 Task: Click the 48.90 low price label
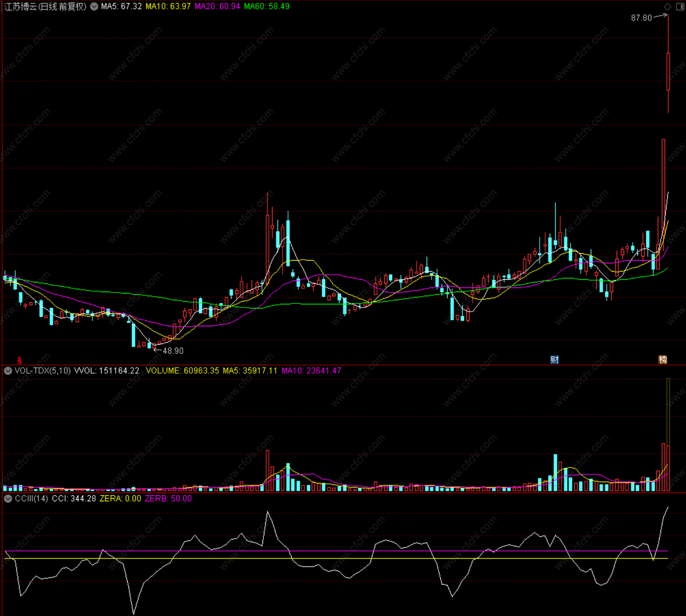click(173, 351)
